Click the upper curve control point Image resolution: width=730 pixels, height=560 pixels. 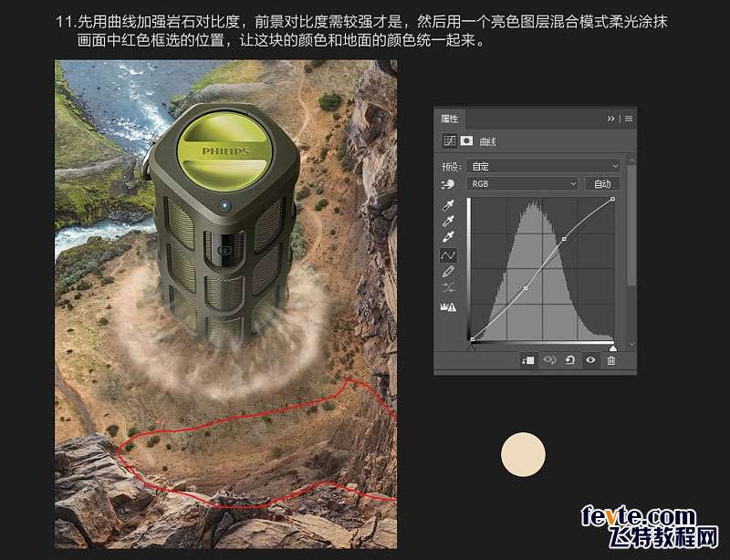564,239
